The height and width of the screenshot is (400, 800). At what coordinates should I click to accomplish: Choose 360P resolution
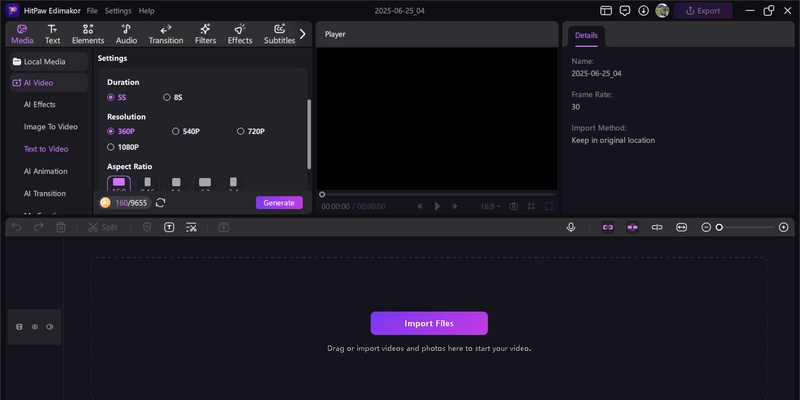(x=121, y=131)
